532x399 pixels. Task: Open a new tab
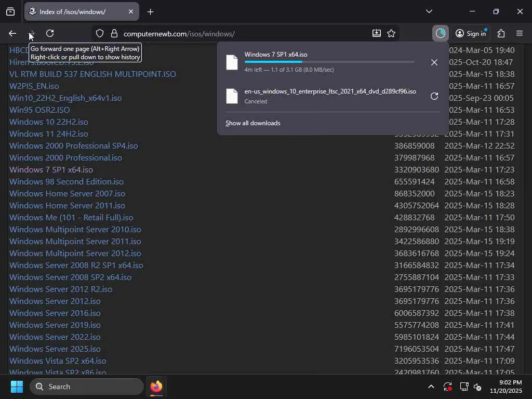(x=150, y=12)
